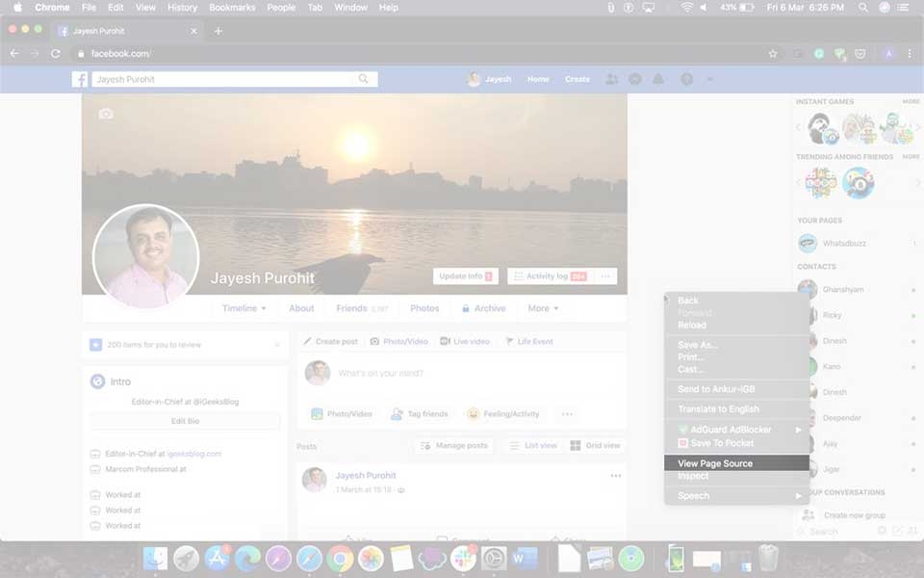Click the magnifier icon in Facebook search box
The image size is (924, 578).
pyautogui.click(x=363, y=78)
